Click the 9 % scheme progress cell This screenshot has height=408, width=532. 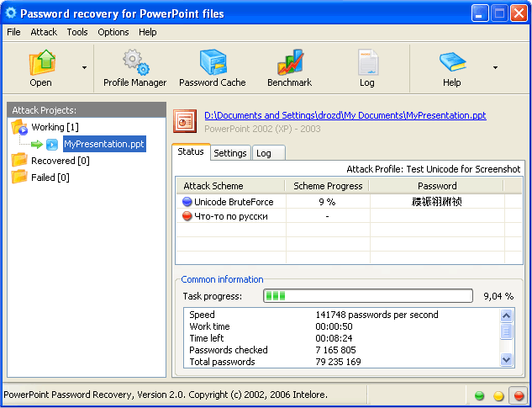coord(327,202)
